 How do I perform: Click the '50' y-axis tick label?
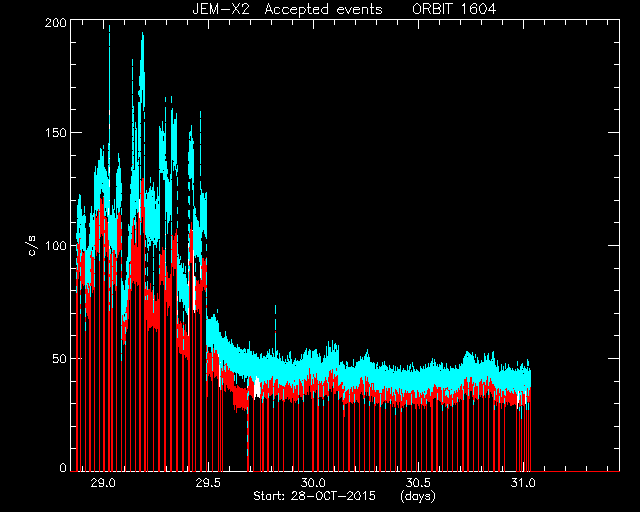[x=59, y=359]
